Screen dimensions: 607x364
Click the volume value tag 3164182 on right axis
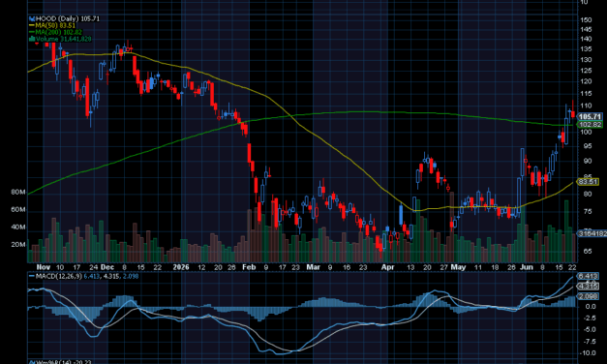pyautogui.click(x=592, y=233)
